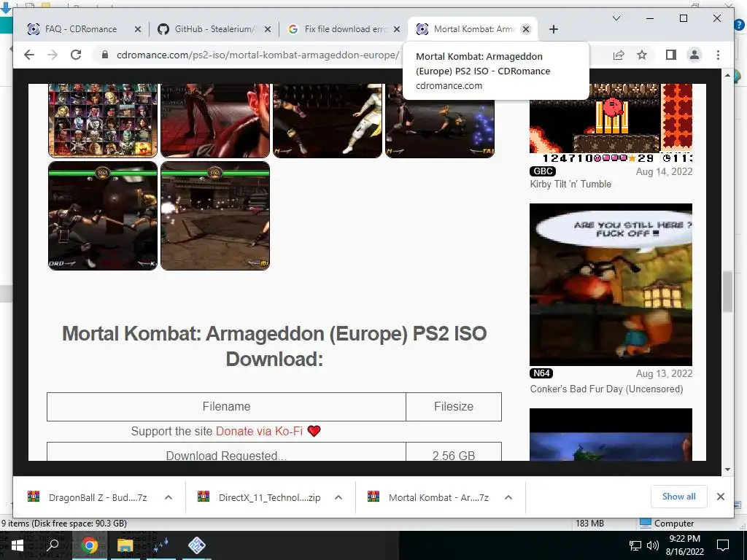Click the scrollbar up arrow
Screen dimensions: 747x560
pyautogui.click(x=727, y=75)
